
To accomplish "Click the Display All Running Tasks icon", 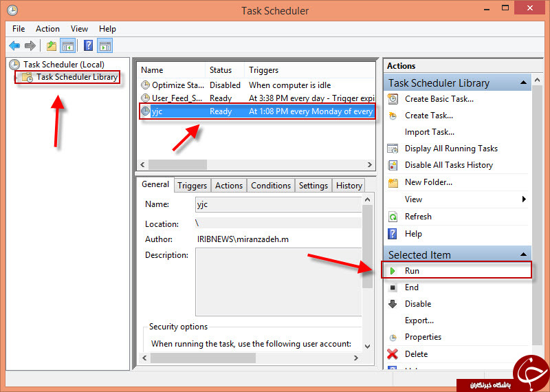I will coord(393,149).
